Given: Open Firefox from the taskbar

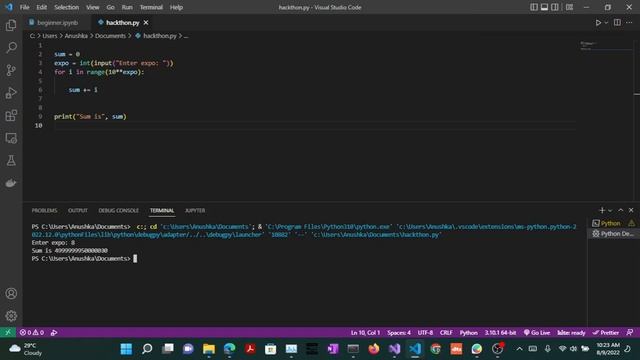Looking at the screenshot, I should point(373,349).
